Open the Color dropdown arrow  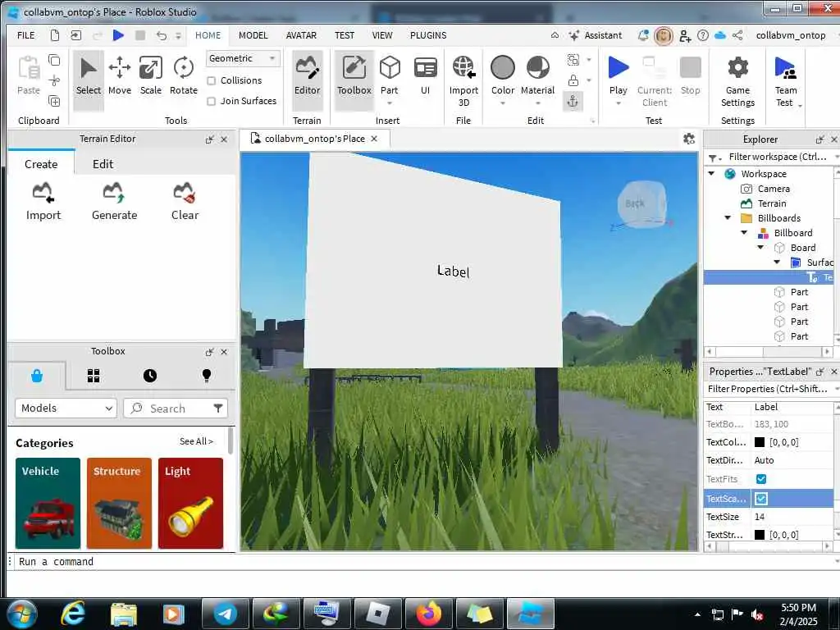click(503, 103)
